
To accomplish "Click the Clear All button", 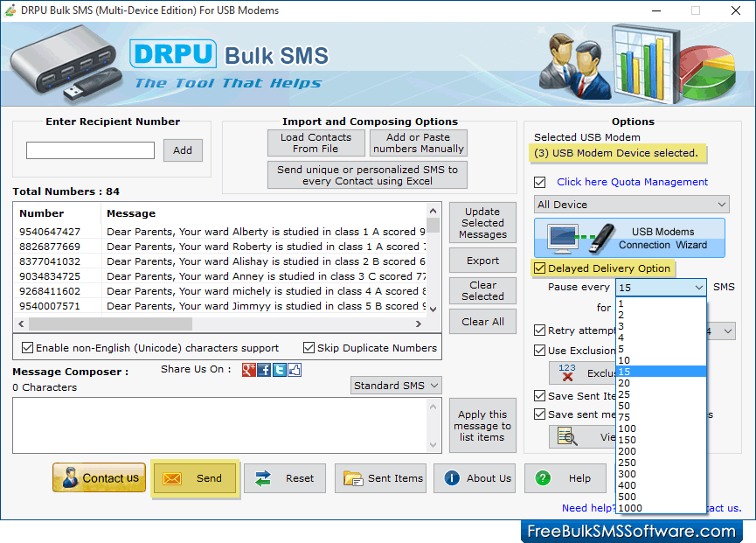I will tap(482, 322).
